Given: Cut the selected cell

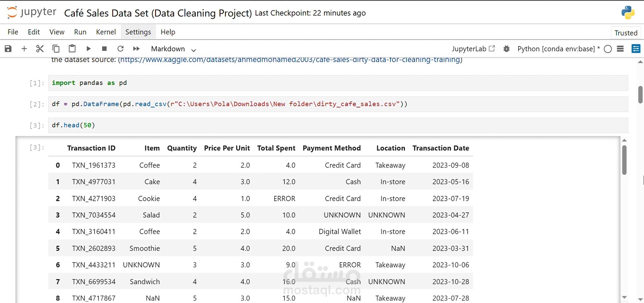Looking at the screenshot, I should tap(40, 49).
